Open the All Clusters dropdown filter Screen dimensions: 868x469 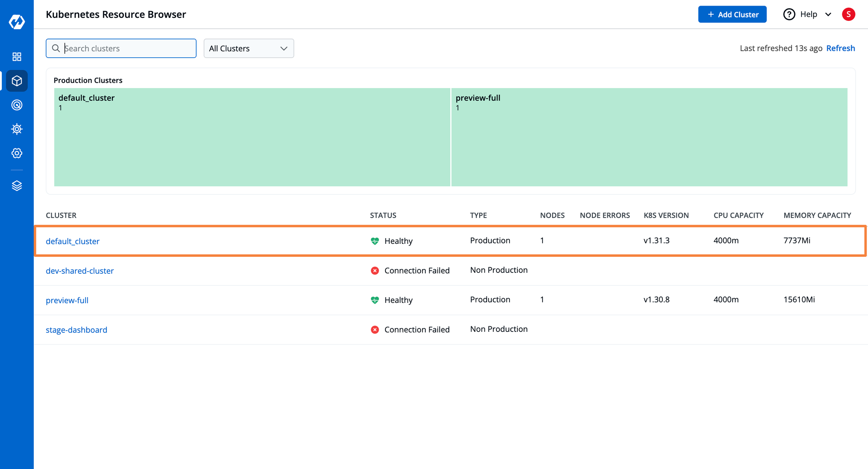pos(248,48)
